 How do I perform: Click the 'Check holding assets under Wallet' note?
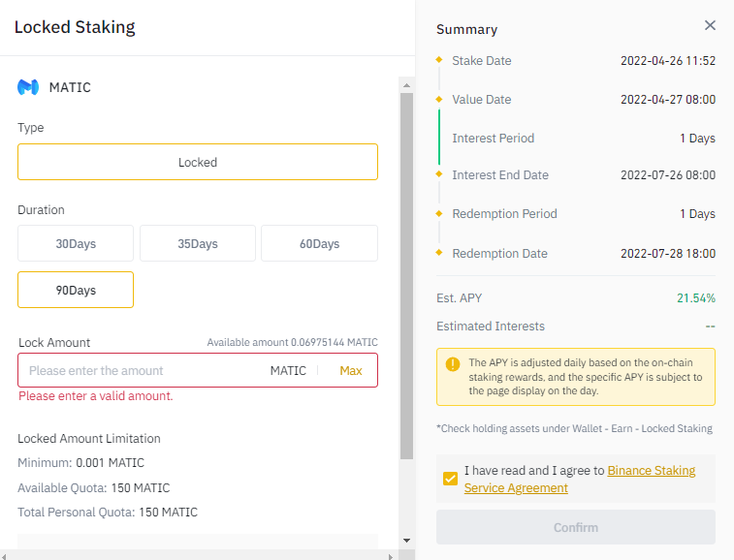tap(574, 428)
